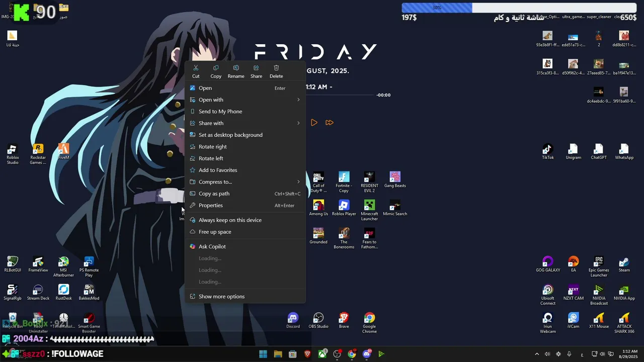Click the Copy icon in context menu
The image size is (644, 362).
coord(216,68)
